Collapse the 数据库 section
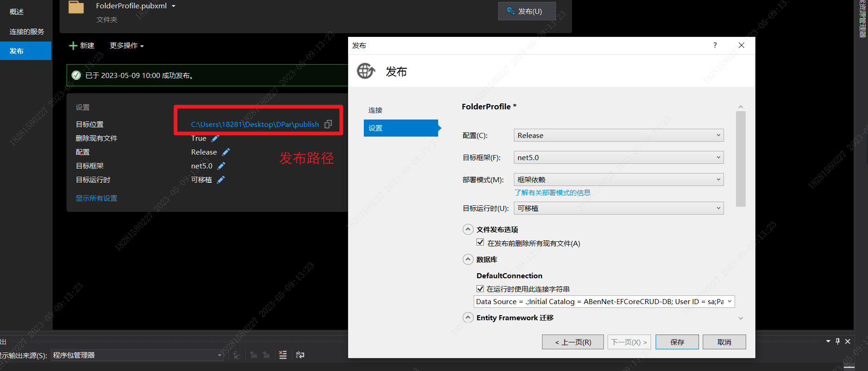The image size is (868, 371). (468, 259)
